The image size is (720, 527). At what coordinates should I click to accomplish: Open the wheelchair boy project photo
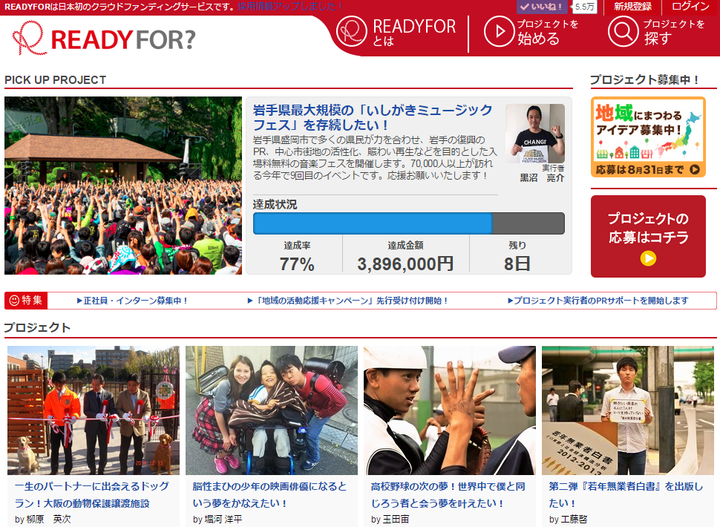(271, 410)
